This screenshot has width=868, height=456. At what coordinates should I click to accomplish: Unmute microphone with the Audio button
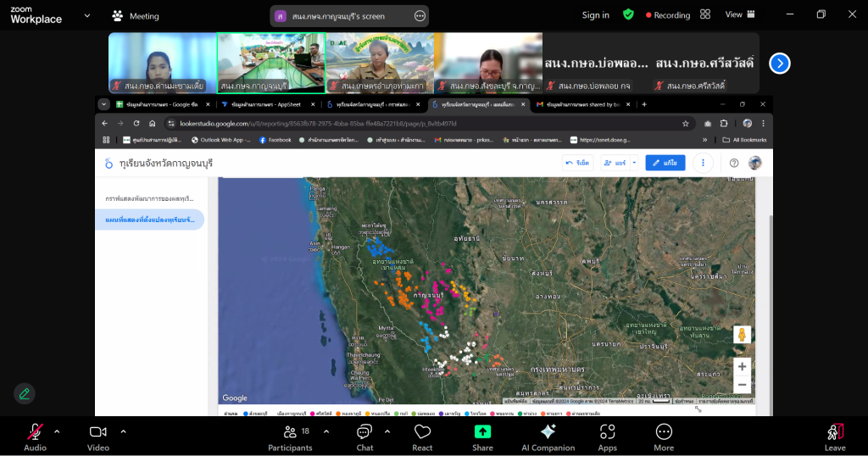(x=35, y=436)
